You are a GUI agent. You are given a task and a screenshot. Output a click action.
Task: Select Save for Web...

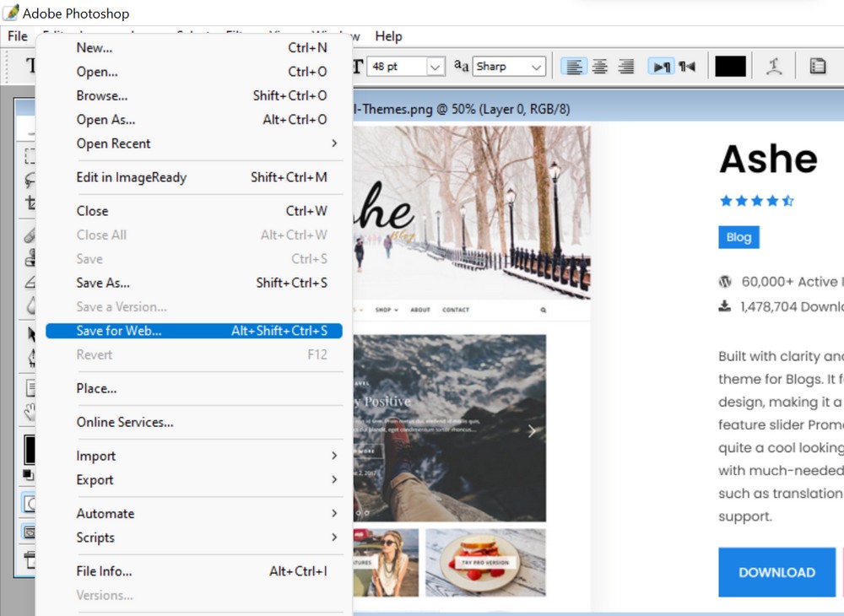click(x=194, y=331)
